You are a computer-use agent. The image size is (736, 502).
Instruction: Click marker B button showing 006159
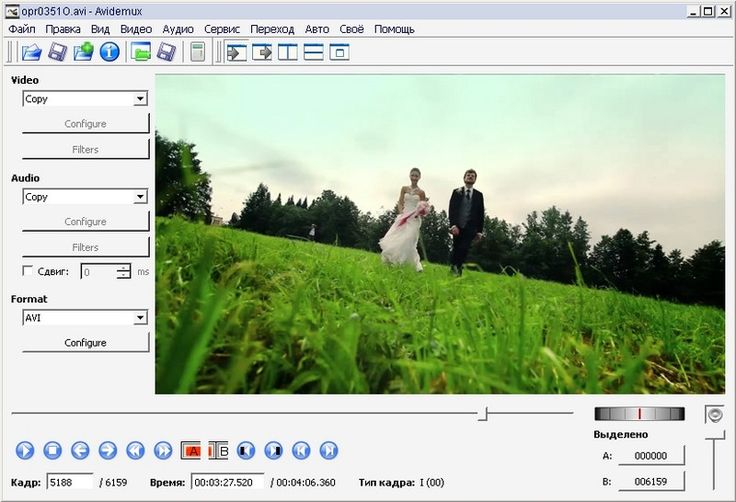click(651, 481)
